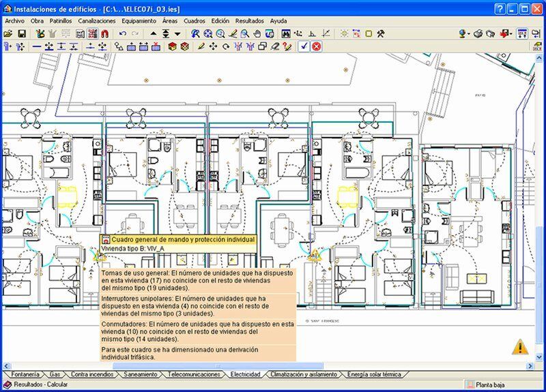Viewport: 546px width, 392px height.
Task: Click the Open file folder icon
Action: coord(8,33)
